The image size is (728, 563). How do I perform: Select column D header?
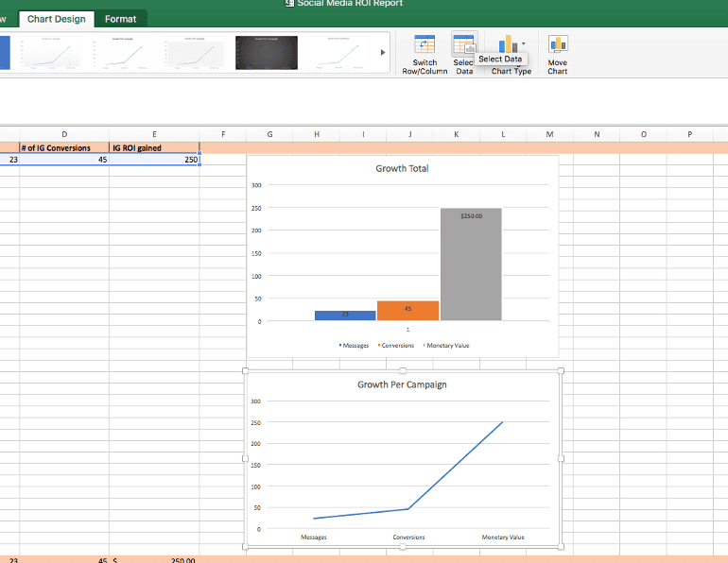(64, 134)
